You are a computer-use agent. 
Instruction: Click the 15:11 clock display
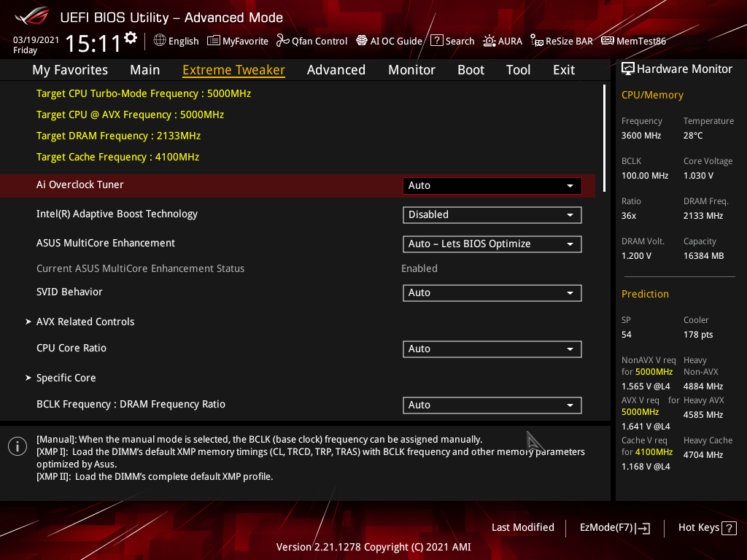(93, 44)
